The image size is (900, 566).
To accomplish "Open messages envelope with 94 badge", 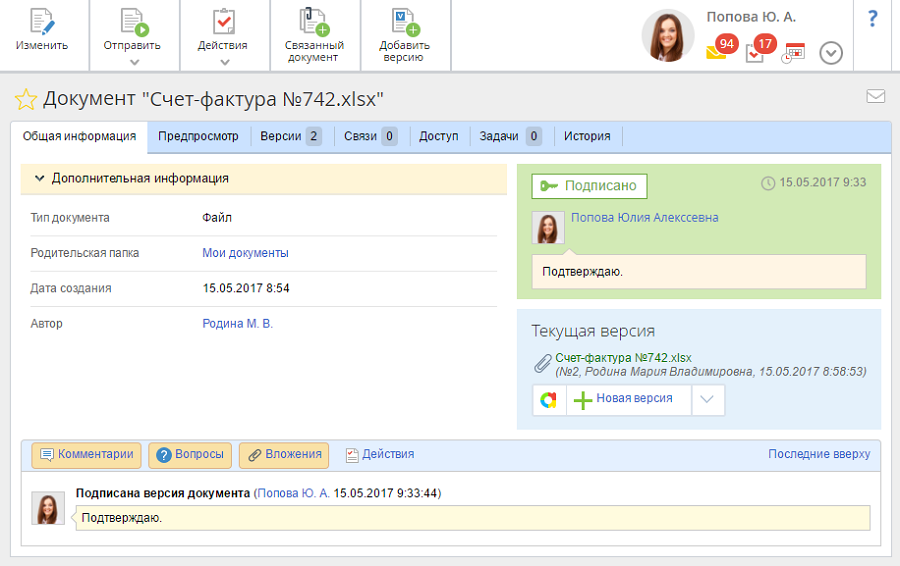I will (x=717, y=52).
